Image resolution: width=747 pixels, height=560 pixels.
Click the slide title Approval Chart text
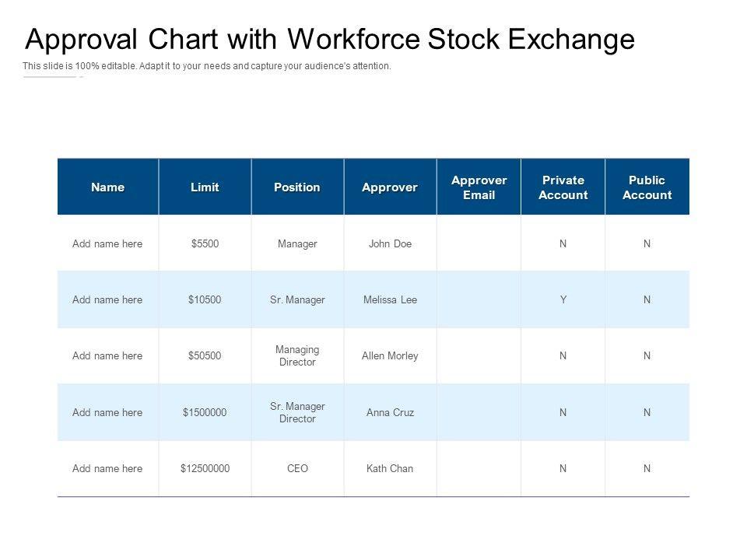click(330, 40)
